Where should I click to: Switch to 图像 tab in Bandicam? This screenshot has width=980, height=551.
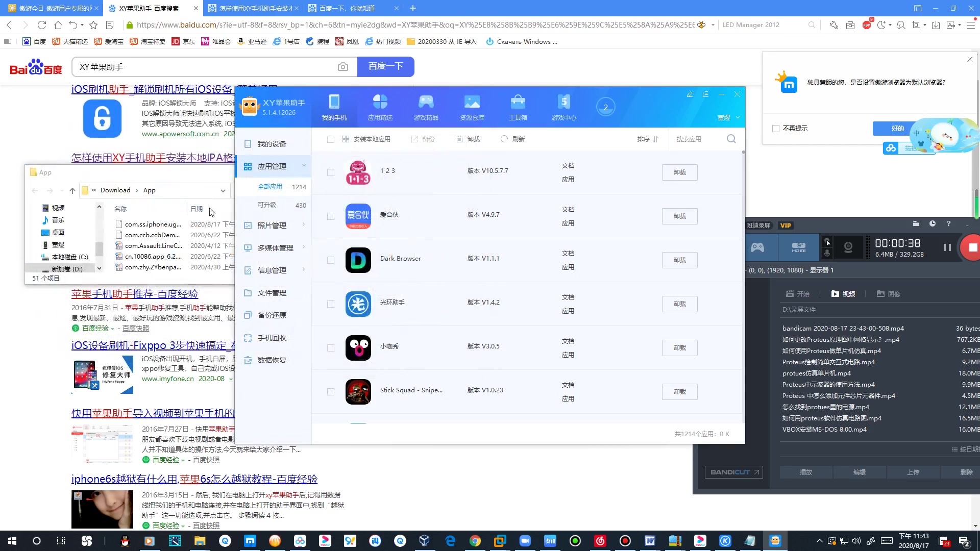pos(888,294)
